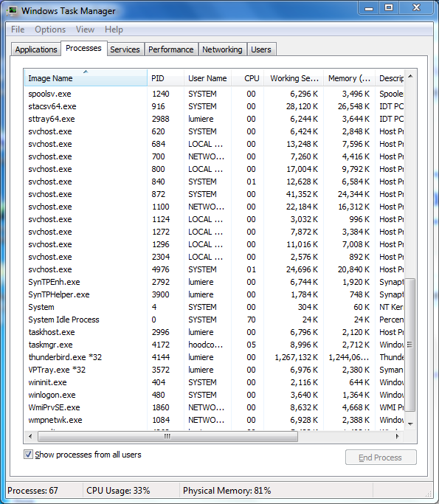The image size is (439, 504).
Task: Click user name hoodco... in taskmgr row
Action: pos(205,345)
